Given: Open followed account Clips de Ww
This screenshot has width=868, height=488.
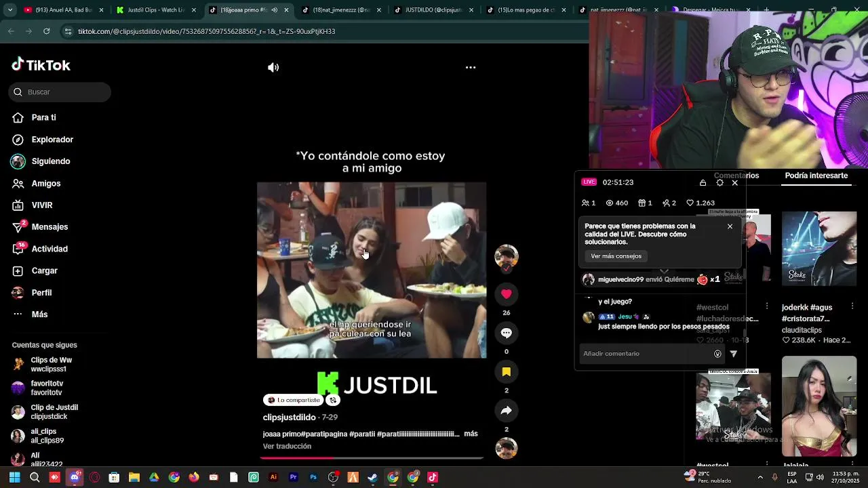Looking at the screenshot, I should [51, 365].
